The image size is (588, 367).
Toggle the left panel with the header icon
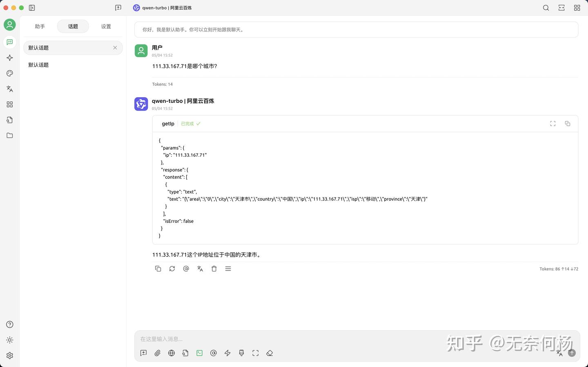[x=32, y=8]
